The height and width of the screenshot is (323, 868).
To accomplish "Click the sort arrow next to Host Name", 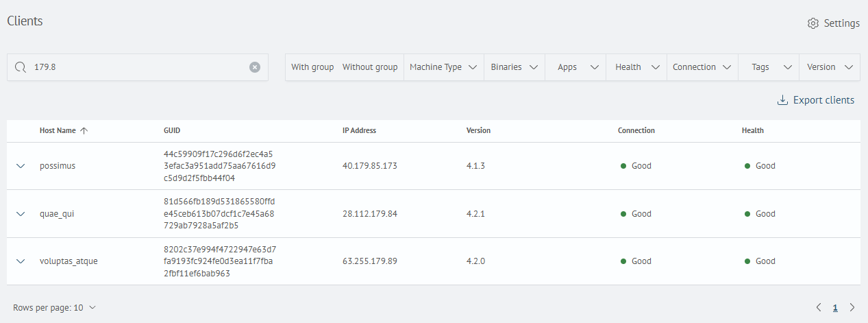I will [84, 130].
